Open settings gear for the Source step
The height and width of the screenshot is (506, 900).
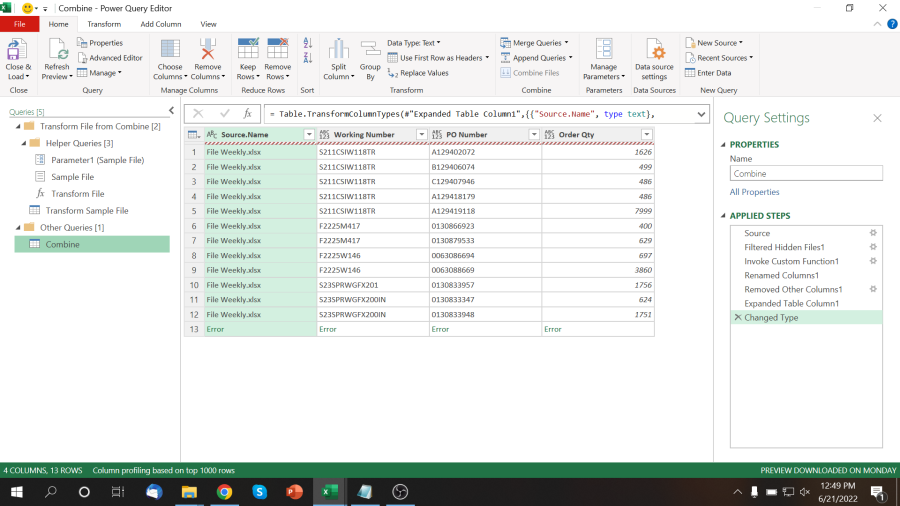tap(873, 233)
